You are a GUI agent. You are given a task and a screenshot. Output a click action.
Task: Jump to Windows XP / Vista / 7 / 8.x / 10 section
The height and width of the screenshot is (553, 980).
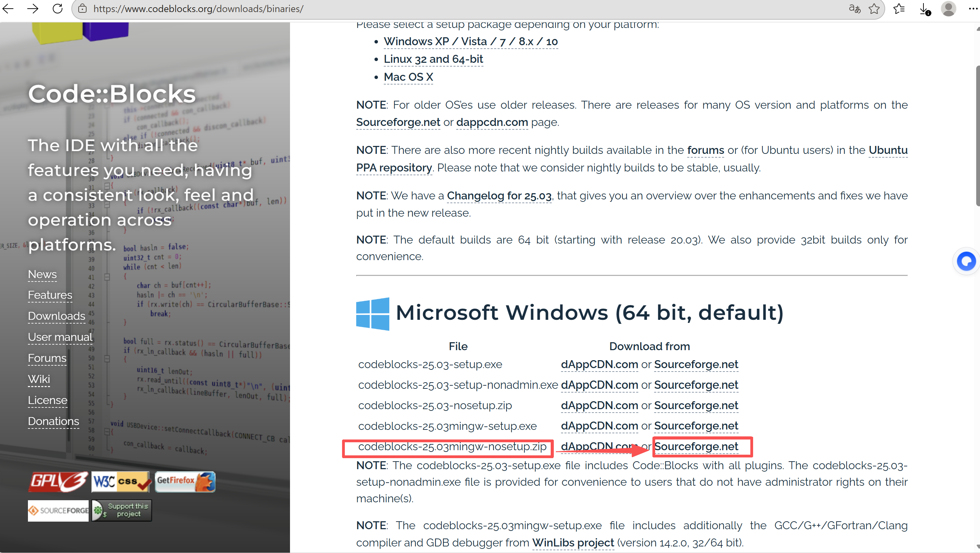pyautogui.click(x=471, y=41)
